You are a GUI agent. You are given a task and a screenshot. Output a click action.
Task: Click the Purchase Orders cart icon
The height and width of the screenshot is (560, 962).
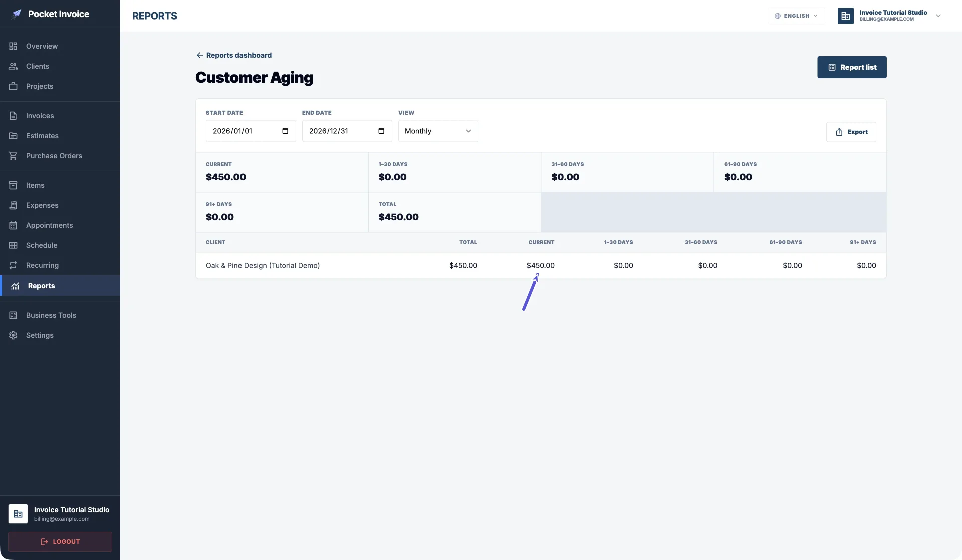click(x=13, y=156)
